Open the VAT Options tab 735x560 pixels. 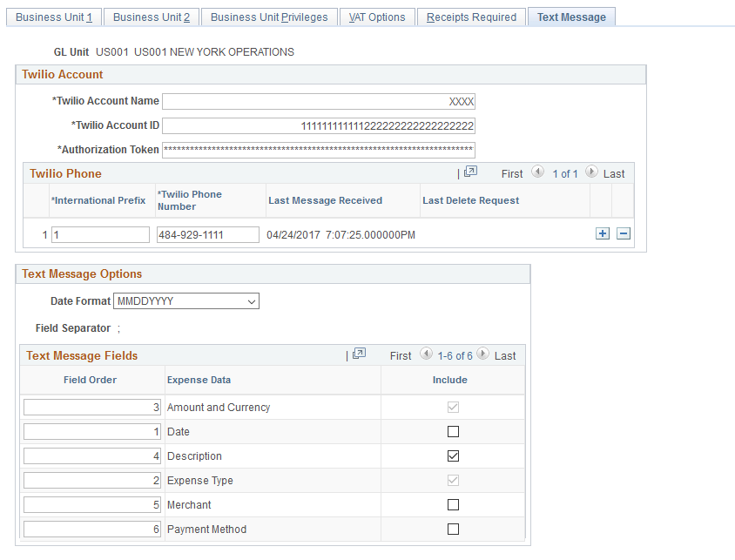377,17
